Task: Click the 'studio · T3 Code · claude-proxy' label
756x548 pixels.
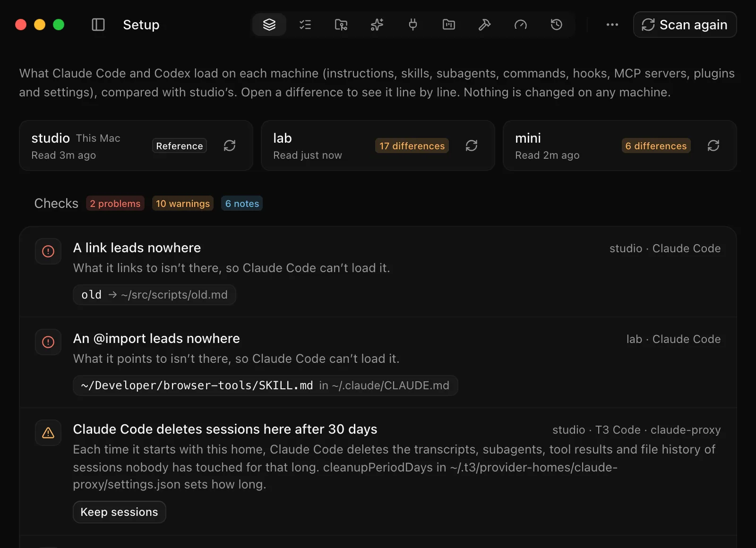Action: pos(636,430)
